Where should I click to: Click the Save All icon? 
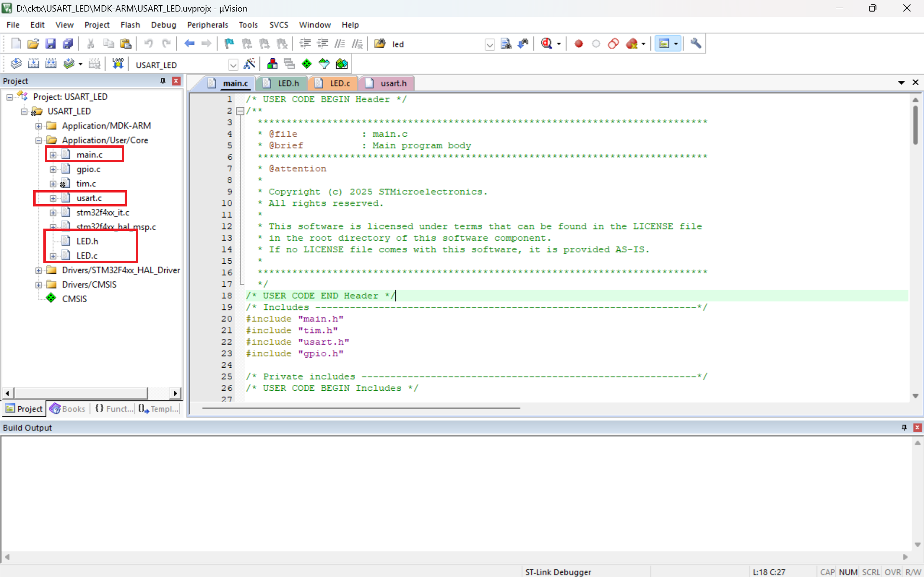(x=68, y=44)
